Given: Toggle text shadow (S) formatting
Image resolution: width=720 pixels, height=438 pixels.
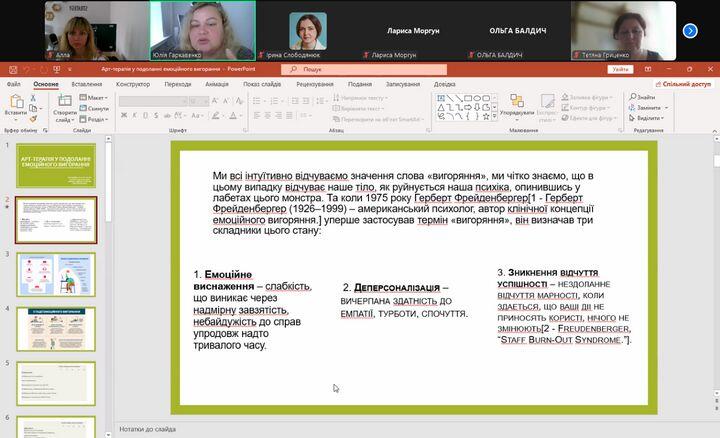Looking at the screenshot, I should click(x=156, y=115).
